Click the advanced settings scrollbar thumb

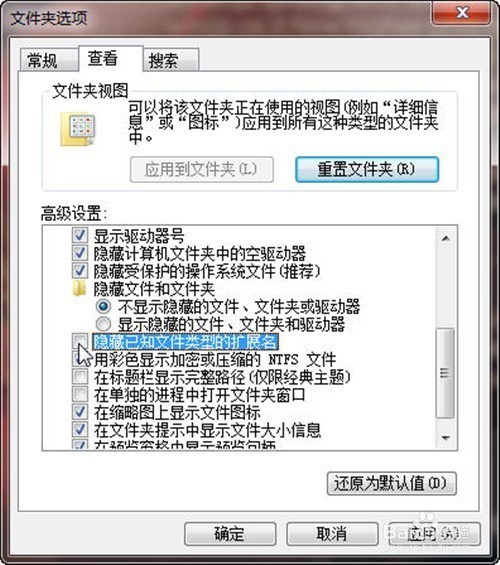446,373
